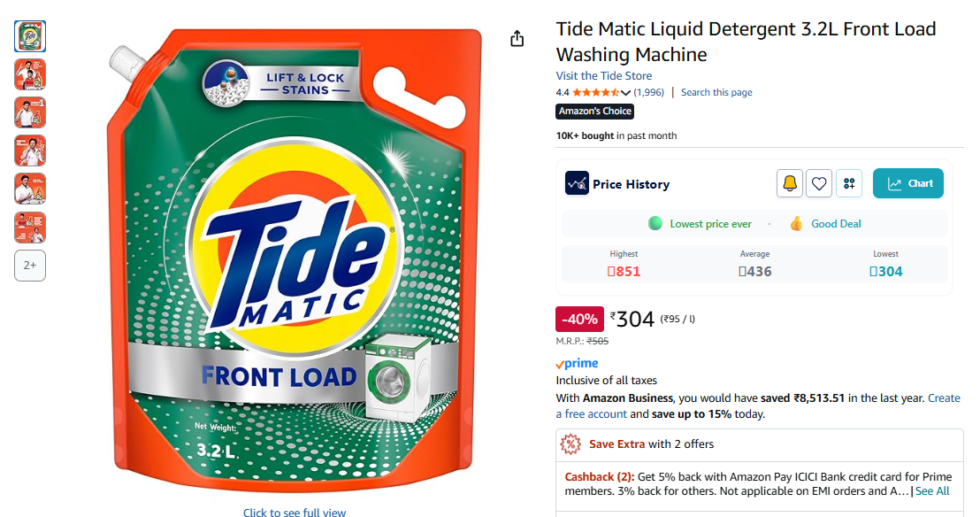Show the 2+ more images thumbnail

tap(30, 265)
